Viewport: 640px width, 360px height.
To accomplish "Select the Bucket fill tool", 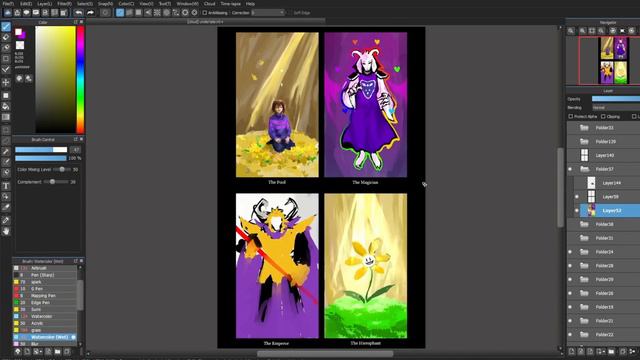I will point(6,107).
